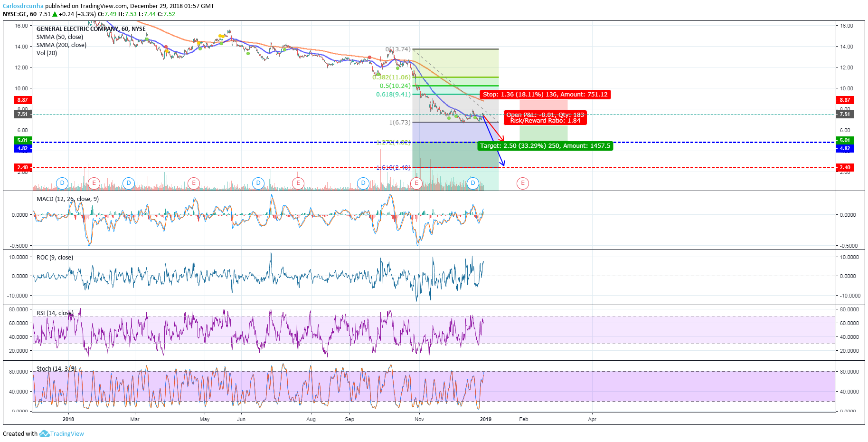
Task: Click the Fibonacci 1.618(2.40) level label
Action: (393, 168)
